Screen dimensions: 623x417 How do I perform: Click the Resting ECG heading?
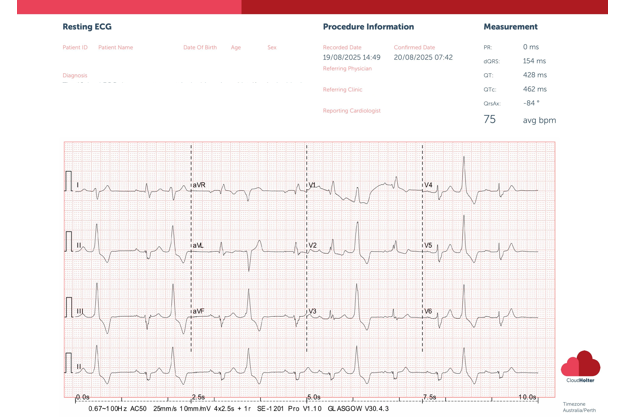pyautogui.click(x=87, y=27)
